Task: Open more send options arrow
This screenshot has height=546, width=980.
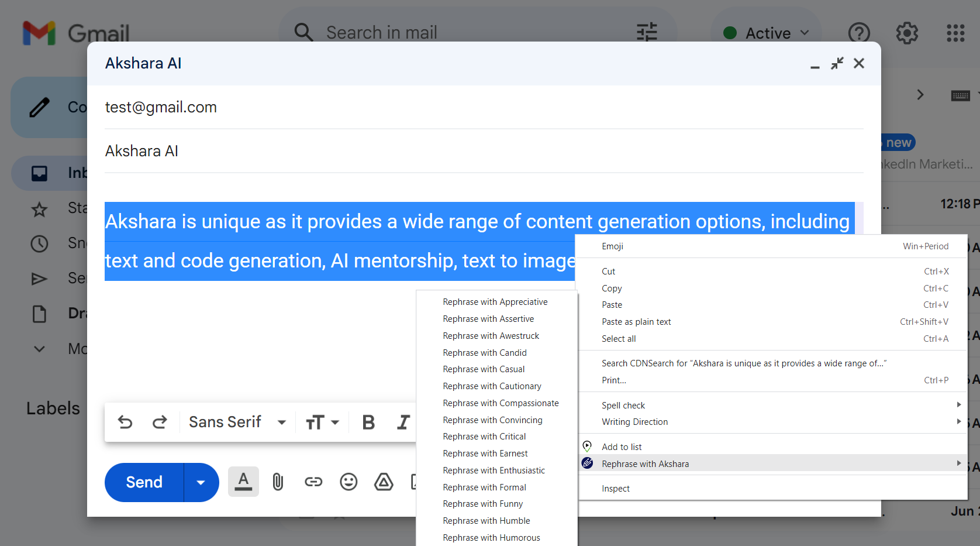Action: pyautogui.click(x=201, y=483)
